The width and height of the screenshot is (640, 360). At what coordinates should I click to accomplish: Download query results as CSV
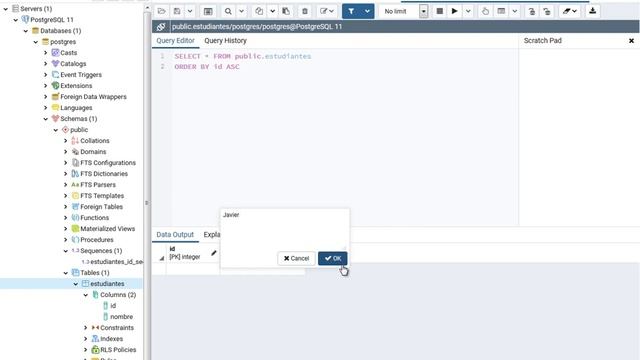[x=593, y=11]
